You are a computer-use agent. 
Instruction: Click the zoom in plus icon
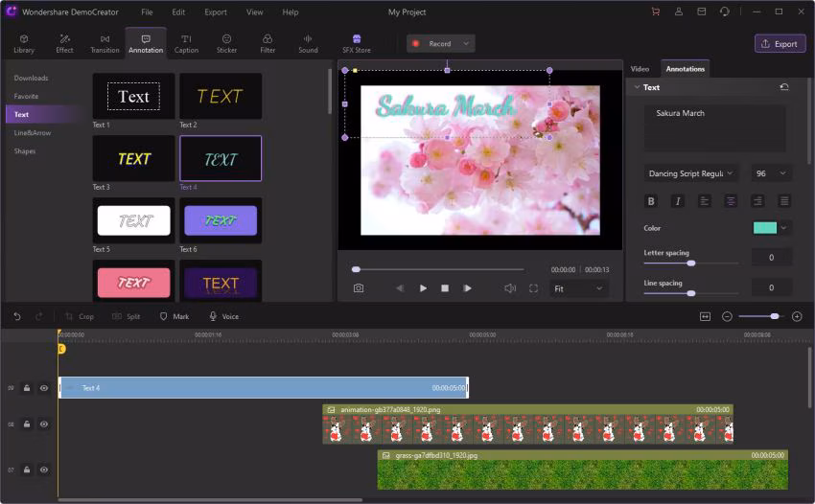tap(797, 316)
